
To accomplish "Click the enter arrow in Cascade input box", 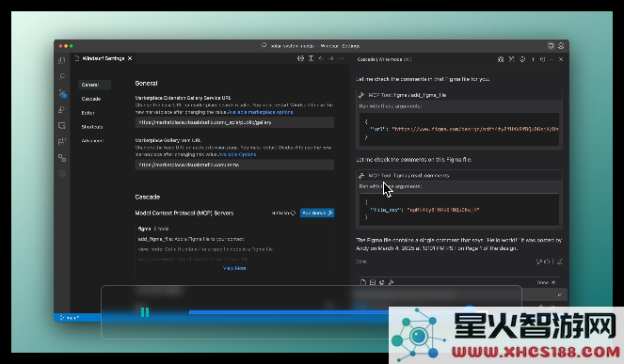I will coord(560,294).
